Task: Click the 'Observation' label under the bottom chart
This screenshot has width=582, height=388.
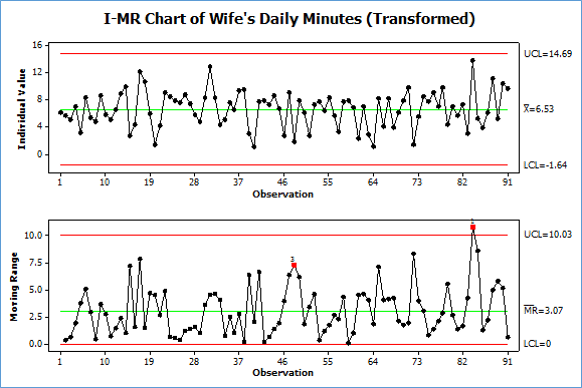Action: 283,372
